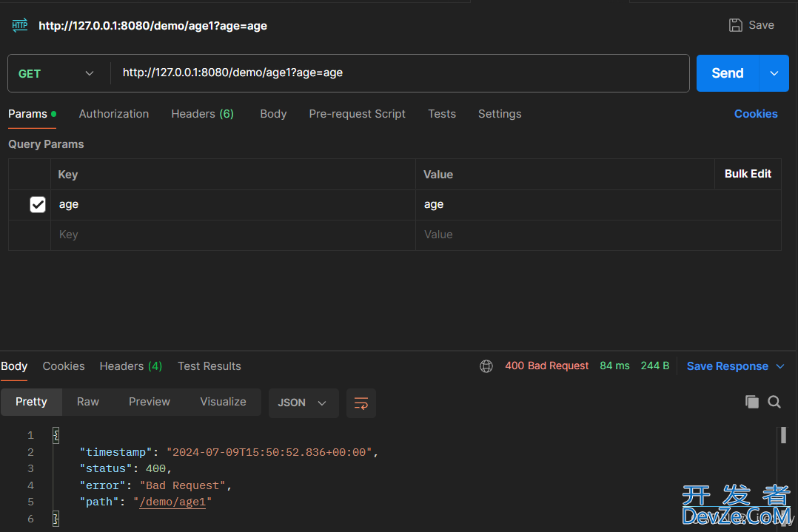This screenshot has height=532, width=798.
Task: Click the age value cell in params
Action: click(x=598, y=204)
